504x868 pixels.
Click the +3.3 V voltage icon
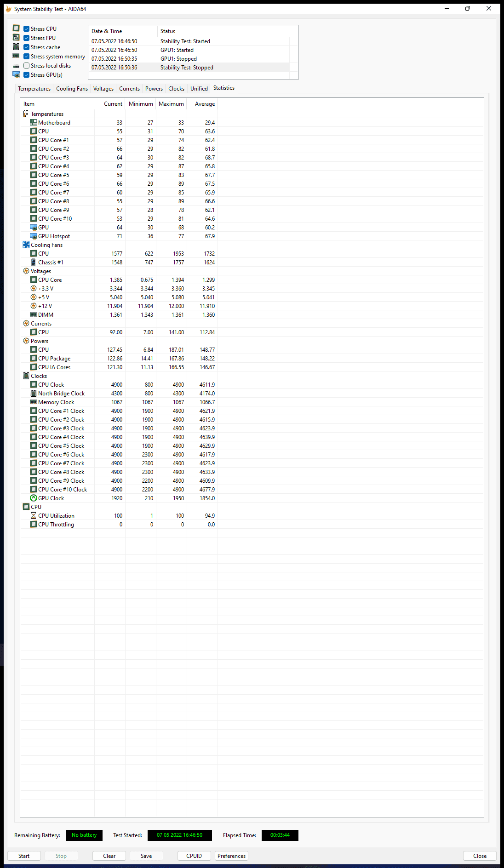(33, 288)
